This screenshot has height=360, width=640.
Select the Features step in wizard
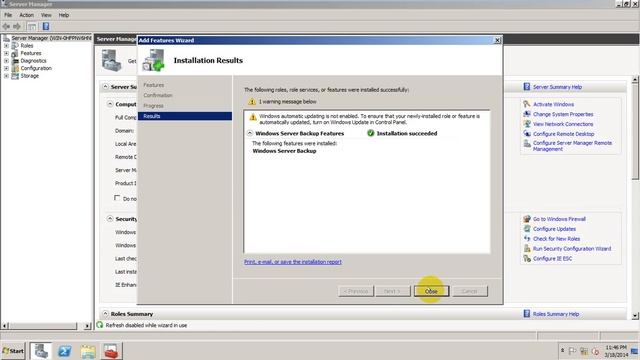click(153, 85)
